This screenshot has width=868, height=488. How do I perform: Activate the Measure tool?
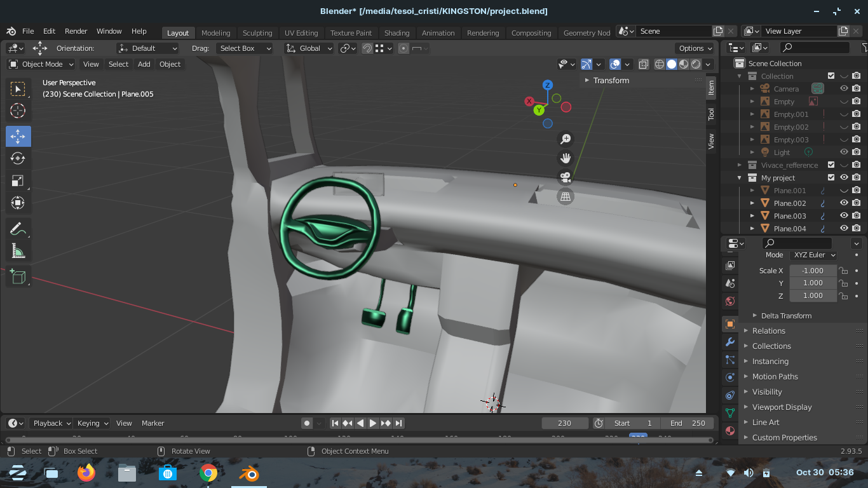tap(18, 252)
